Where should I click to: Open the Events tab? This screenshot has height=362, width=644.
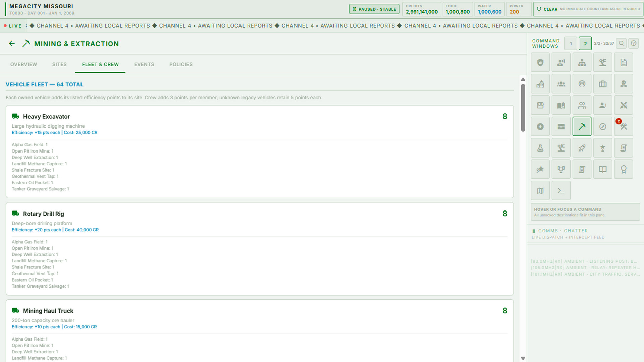click(144, 64)
